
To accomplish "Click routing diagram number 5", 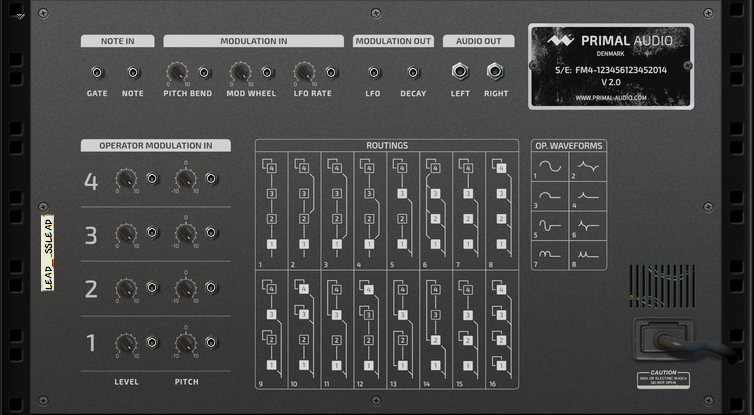I will 403,211.
